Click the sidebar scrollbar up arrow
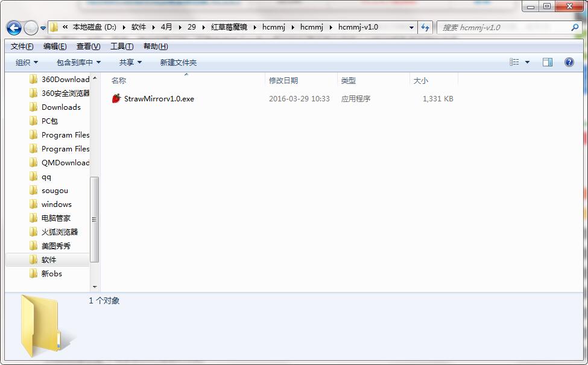The image size is (588, 365). click(x=95, y=78)
